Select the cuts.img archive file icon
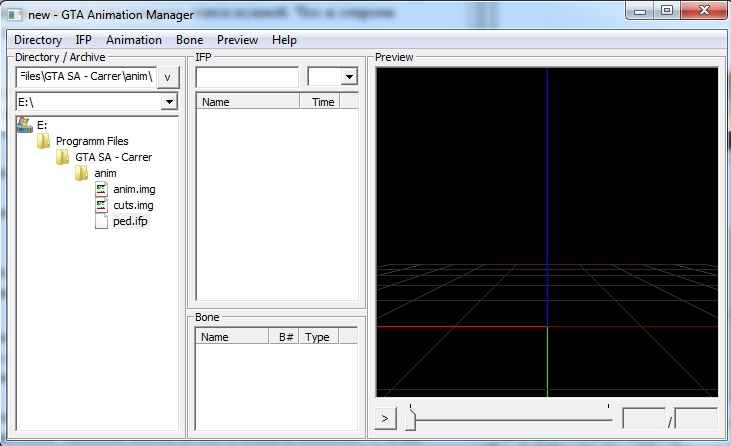 [x=101, y=205]
